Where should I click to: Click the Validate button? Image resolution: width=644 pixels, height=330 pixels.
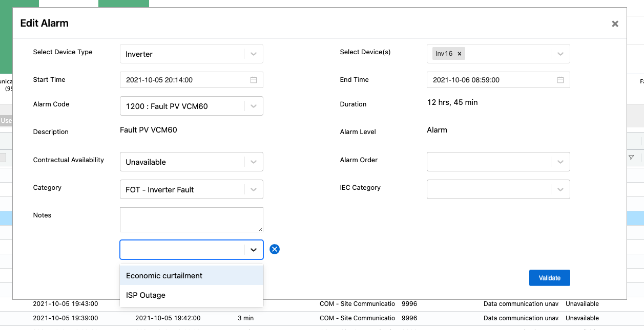[549, 278]
